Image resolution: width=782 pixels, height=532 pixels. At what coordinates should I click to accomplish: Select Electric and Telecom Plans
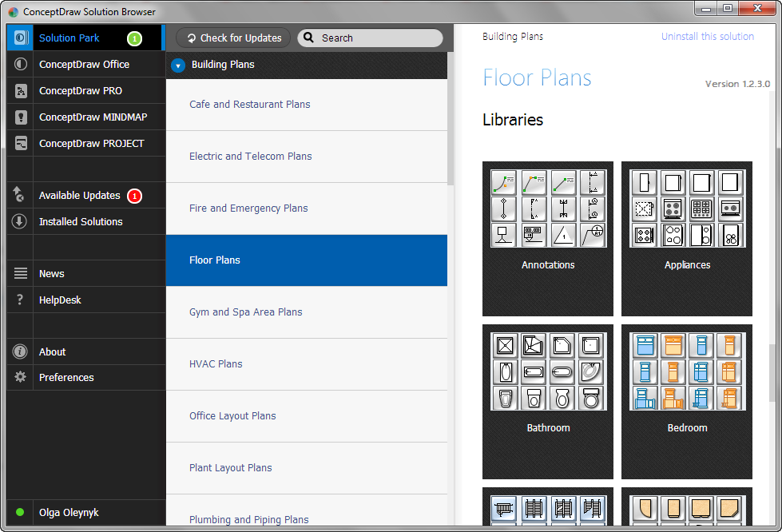[x=306, y=157]
